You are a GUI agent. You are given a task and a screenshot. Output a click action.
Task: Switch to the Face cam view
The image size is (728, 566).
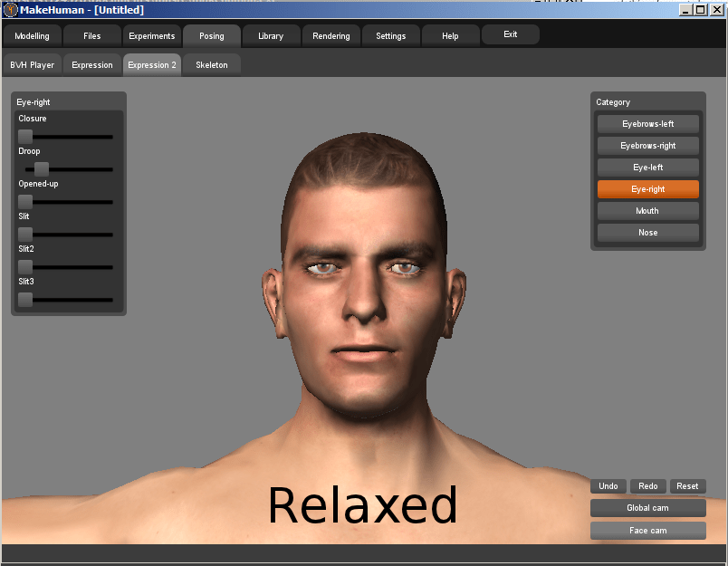tap(647, 530)
